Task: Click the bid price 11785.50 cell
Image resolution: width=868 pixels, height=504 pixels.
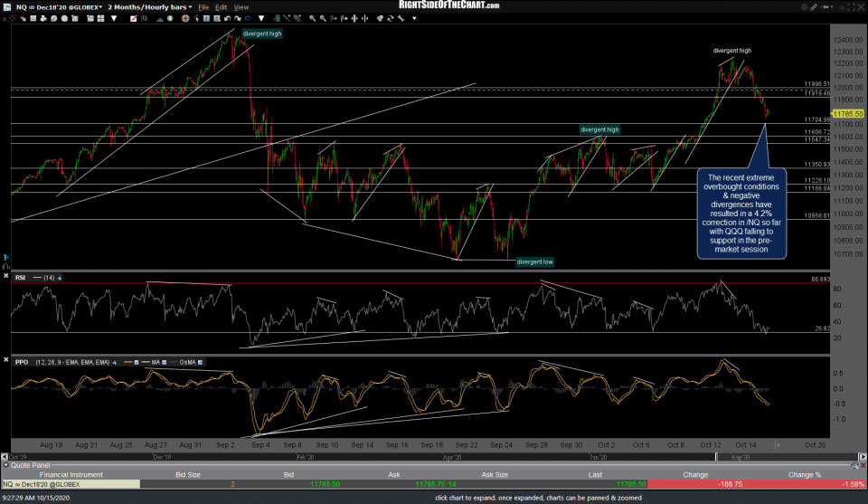Action: (x=325, y=484)
